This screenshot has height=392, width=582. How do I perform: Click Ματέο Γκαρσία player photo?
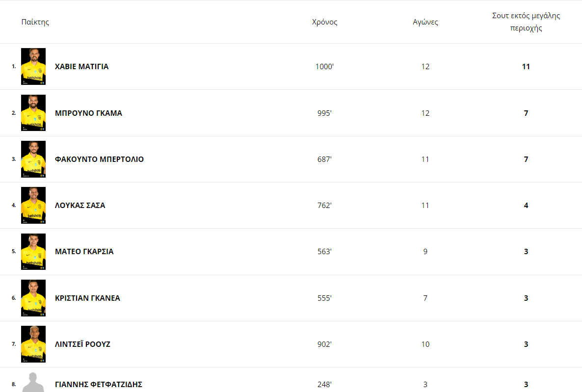[33, 251]
